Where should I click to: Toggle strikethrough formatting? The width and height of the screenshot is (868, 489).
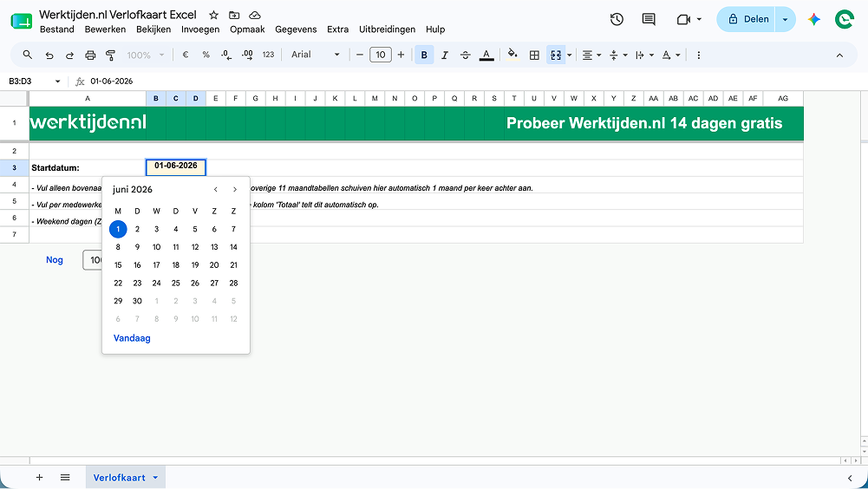466,55
